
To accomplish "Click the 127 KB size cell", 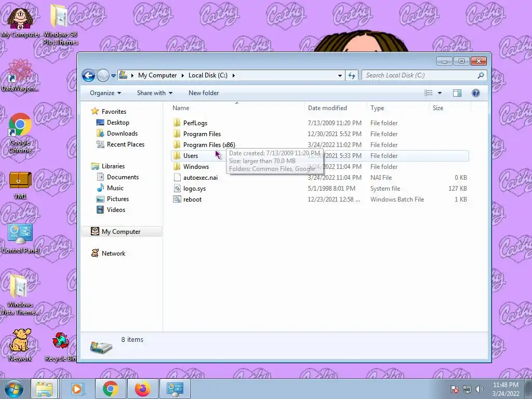I will 457,188.
